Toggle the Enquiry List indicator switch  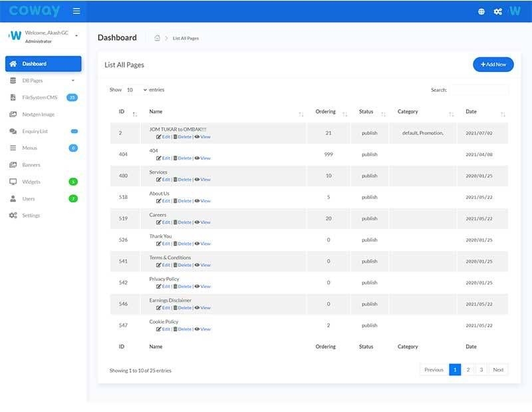pos(74,131)
